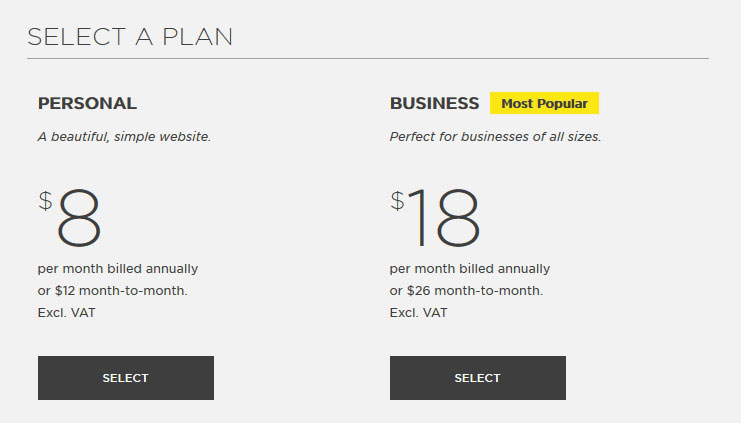Click Business's "per month billed annually" text

coord(470,269)
